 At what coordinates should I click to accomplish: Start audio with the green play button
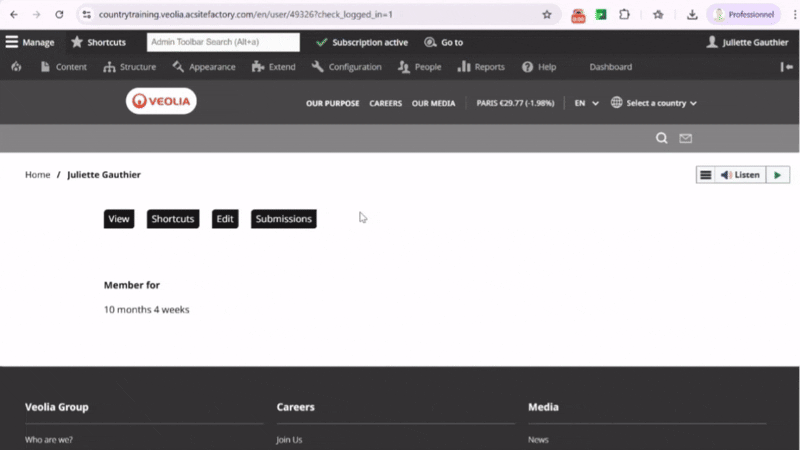[778, 175]
